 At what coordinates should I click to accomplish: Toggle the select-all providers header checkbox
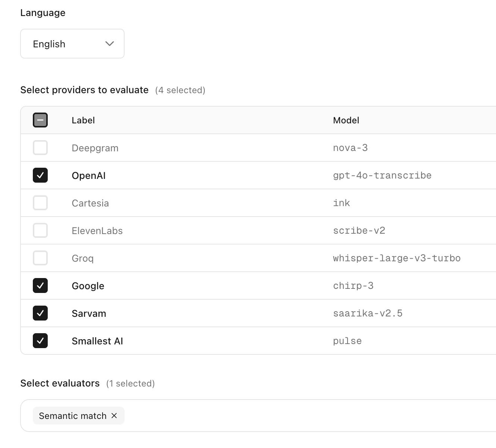(x=40, y=120)
